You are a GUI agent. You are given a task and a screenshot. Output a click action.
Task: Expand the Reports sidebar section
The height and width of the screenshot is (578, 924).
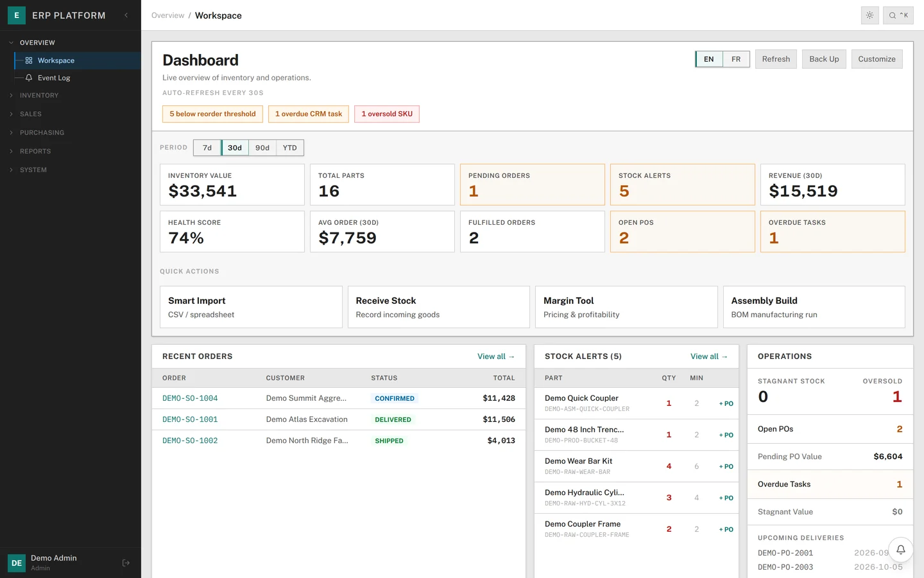point(71,151)
